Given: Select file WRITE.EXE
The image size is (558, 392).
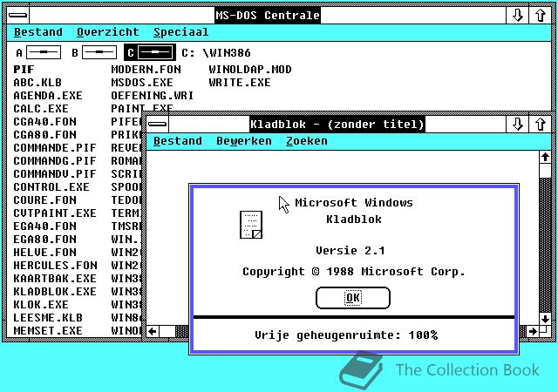Looking at the screenshot, I should [240, 83].
